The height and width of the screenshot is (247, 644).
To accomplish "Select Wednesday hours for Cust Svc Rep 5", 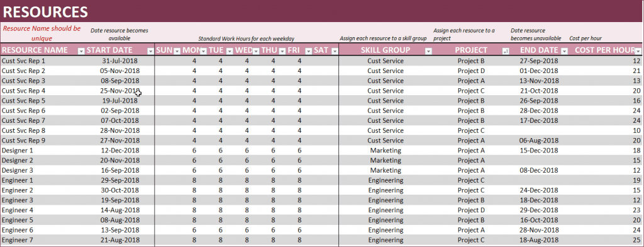I will tap(247, 100).
